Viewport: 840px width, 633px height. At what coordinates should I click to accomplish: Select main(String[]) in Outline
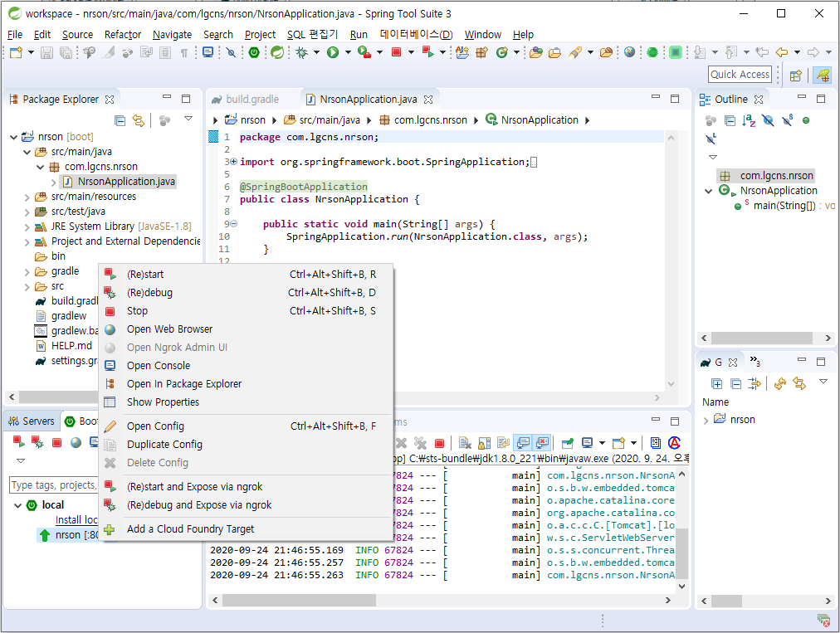point(784,206)
